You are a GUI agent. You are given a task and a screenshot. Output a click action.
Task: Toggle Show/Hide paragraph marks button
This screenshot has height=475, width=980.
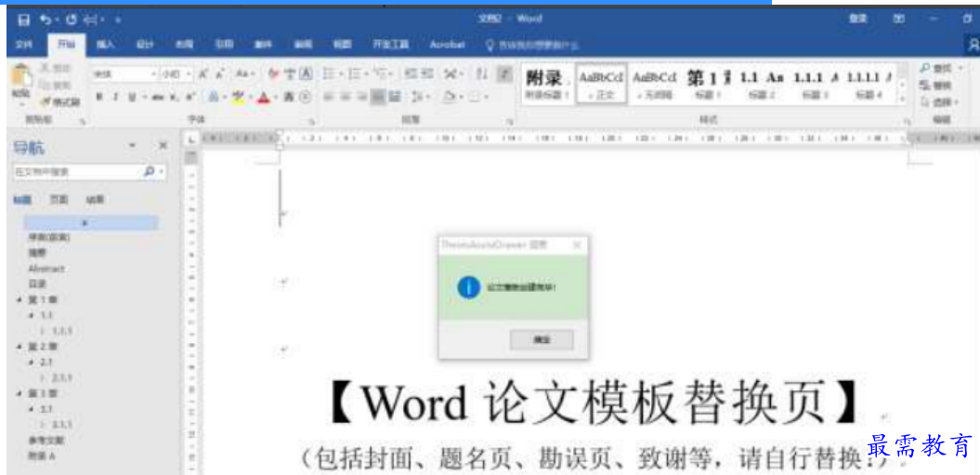(503, 74)
